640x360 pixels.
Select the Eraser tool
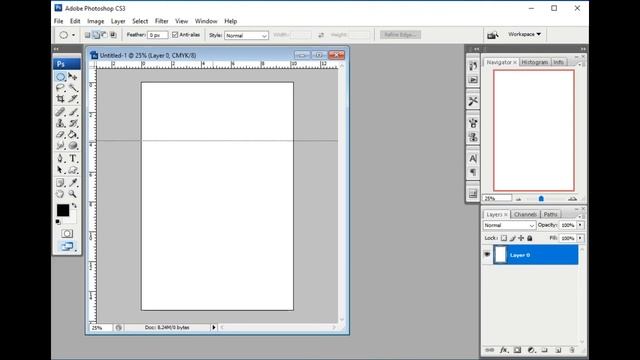coord(60,134)
